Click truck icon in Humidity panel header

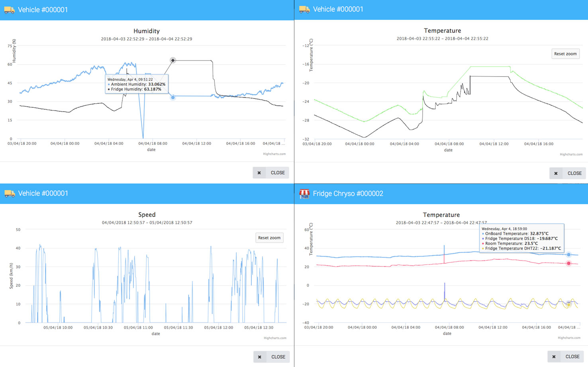[10, 10]
